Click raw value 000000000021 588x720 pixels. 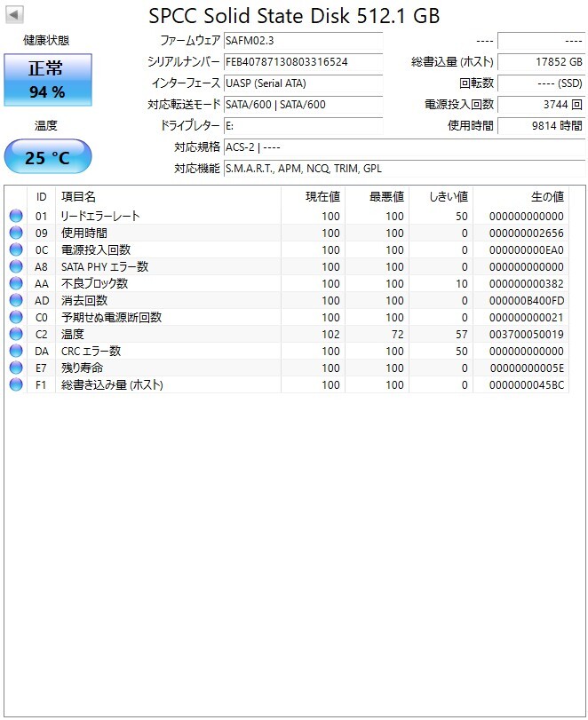point(527,317)
